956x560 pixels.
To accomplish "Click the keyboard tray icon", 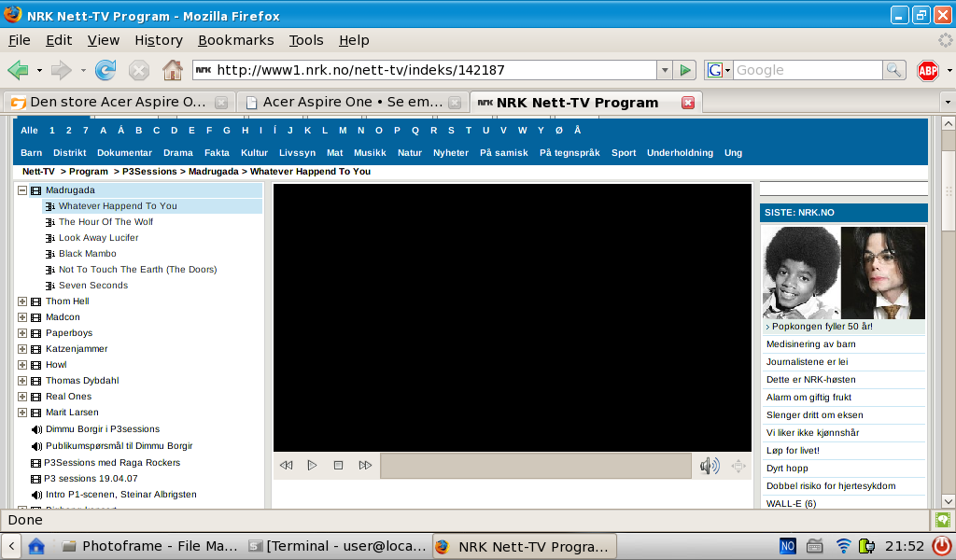I will click(x=814, y=546).
